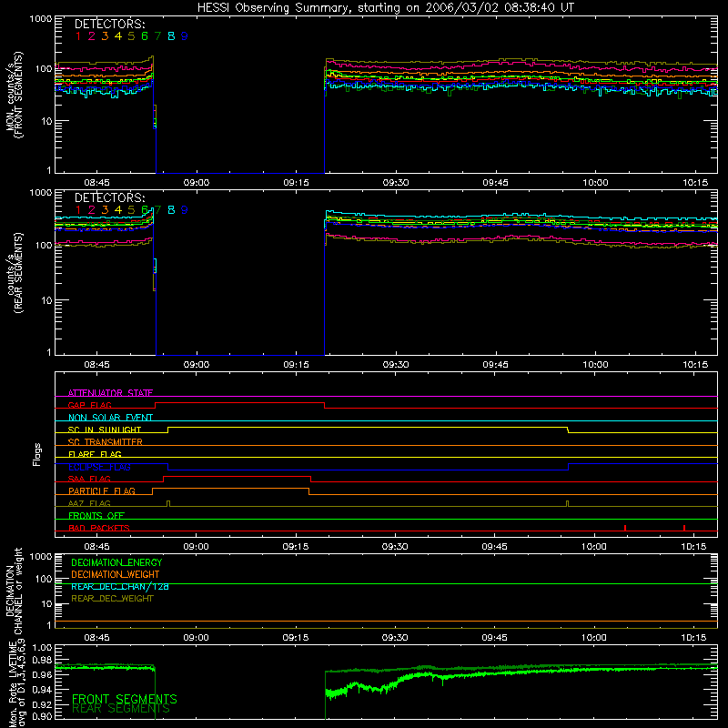Click the ECLIPSE_FLAG label
728x728 pixels.
point(99,467)
